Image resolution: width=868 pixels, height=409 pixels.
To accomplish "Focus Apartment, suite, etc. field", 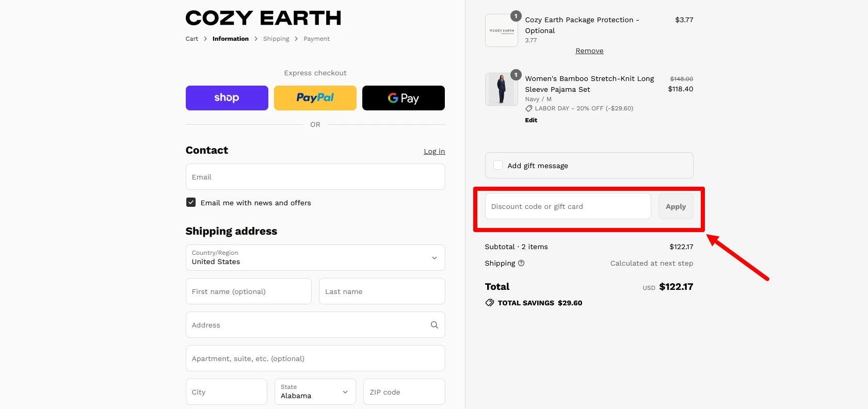I will click(x=315, y=358).
